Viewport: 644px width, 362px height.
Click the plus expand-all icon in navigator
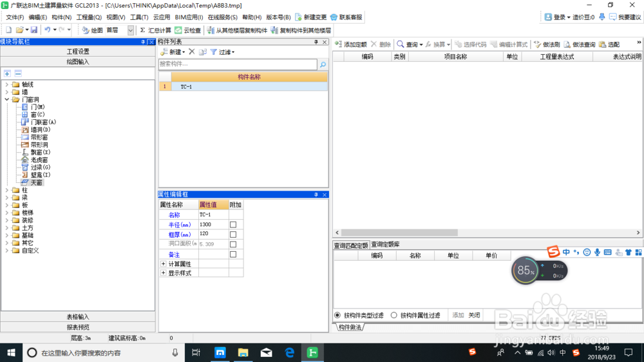[x=7, y=73]
